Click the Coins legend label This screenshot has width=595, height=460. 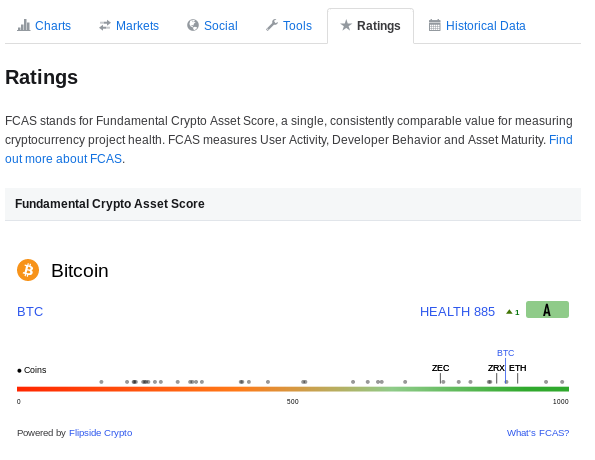point(32,370)
